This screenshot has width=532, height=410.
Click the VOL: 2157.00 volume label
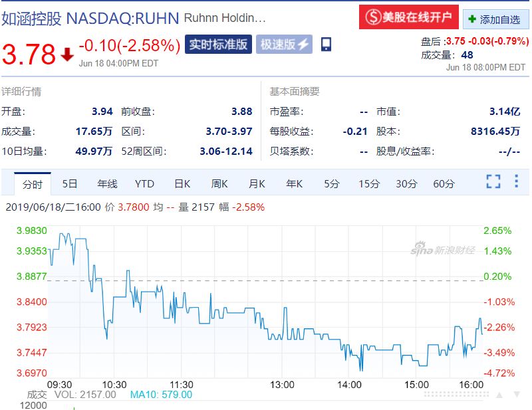pos(85,395)
